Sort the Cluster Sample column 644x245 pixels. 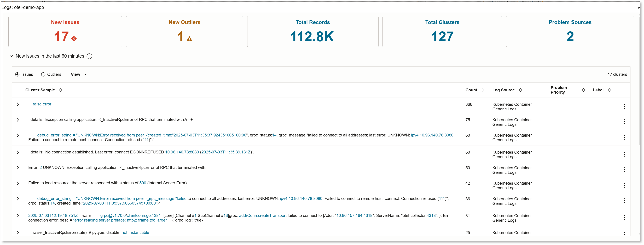61,90
